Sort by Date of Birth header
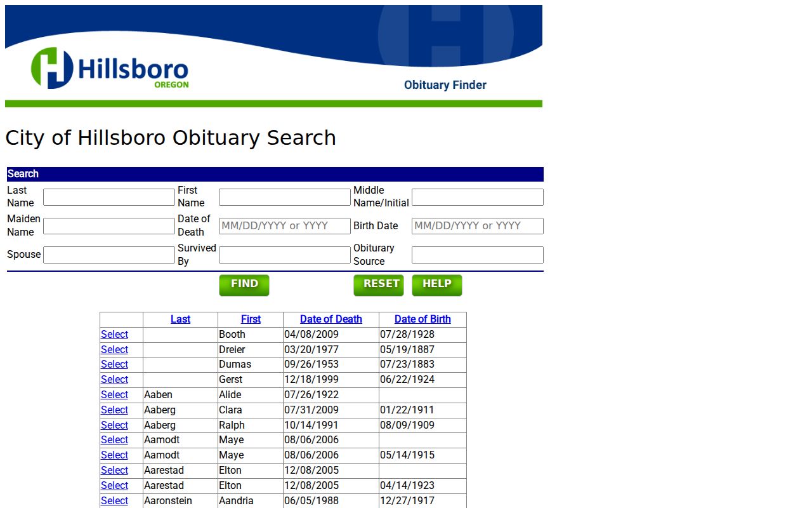 [422, 319]
